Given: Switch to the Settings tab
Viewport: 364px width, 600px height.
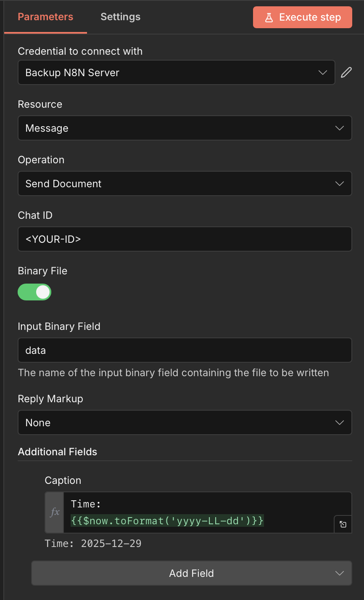Looking at the screenshot, I should (x=120, y=17).
